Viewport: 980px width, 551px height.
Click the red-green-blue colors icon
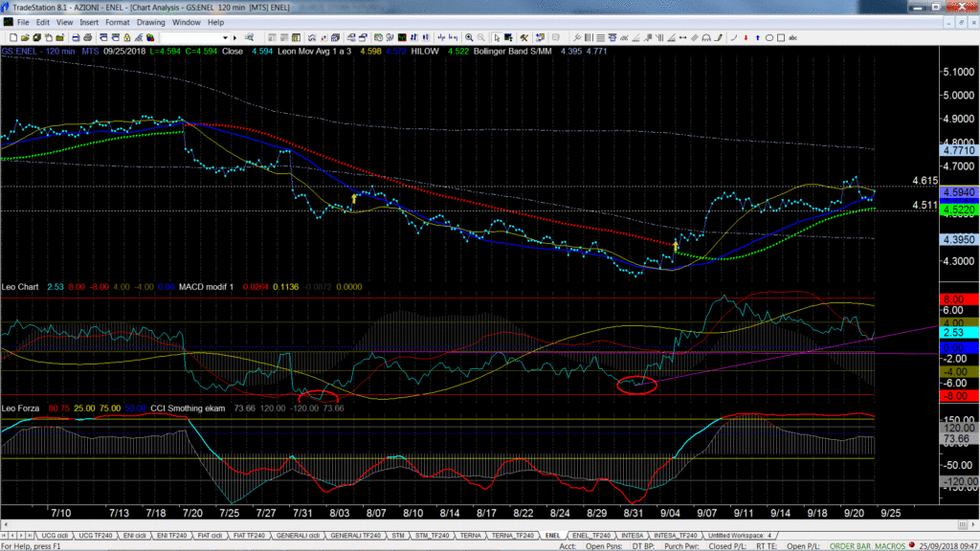click(150, 38)
